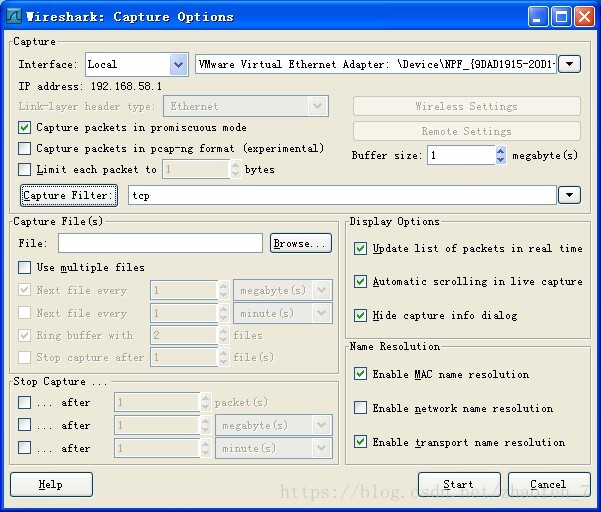Enable network name resolution checkbox

360,408
